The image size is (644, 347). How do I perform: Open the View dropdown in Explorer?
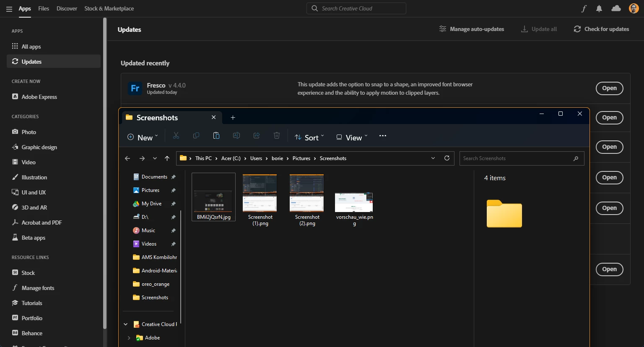coord(352,137)
